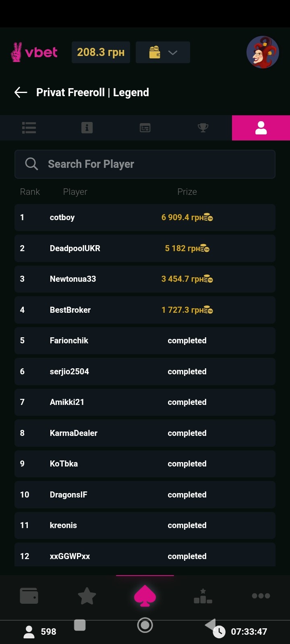Tap the search magnifier icon
The image size is (290, 644).
click(x=31, y=164)
